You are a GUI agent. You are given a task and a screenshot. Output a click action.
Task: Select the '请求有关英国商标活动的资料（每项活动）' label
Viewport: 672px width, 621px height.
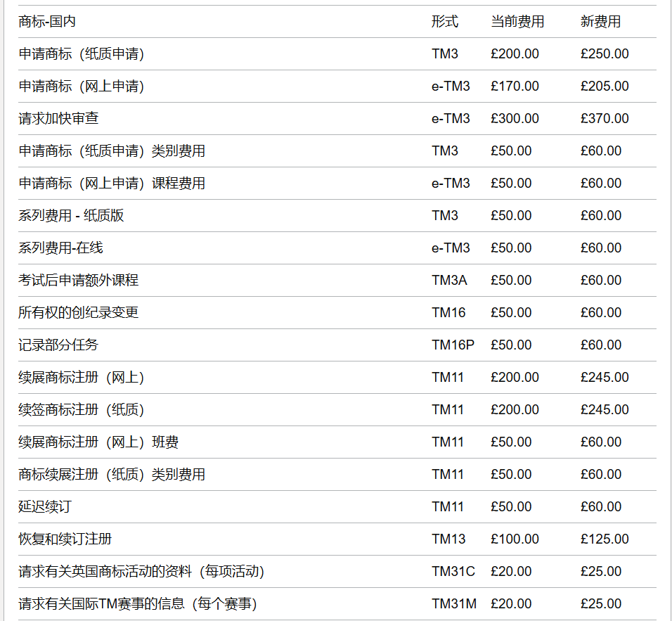[141, 572]
